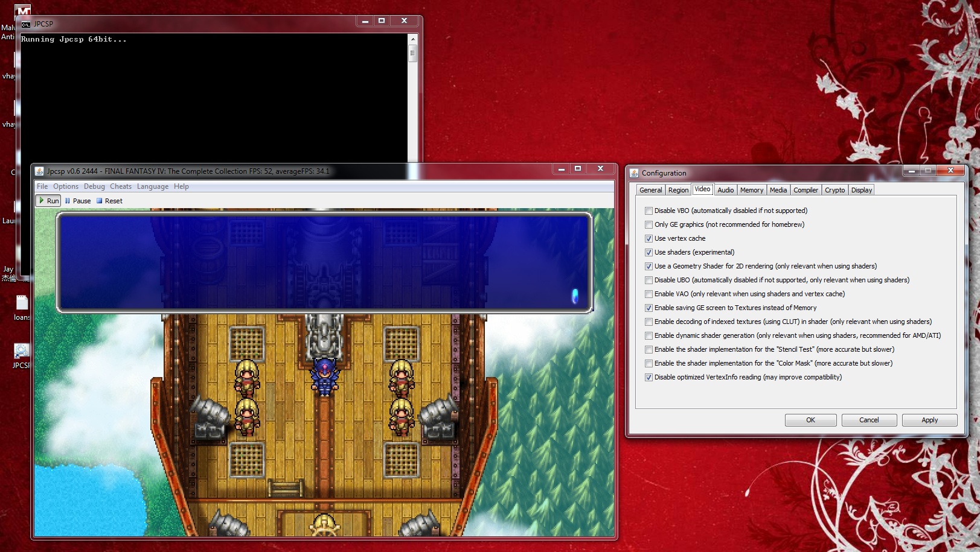The height and width of the screenshot is (552, 980).
Task: Click OK in the Configuration dialog
Action: point(810,420)
